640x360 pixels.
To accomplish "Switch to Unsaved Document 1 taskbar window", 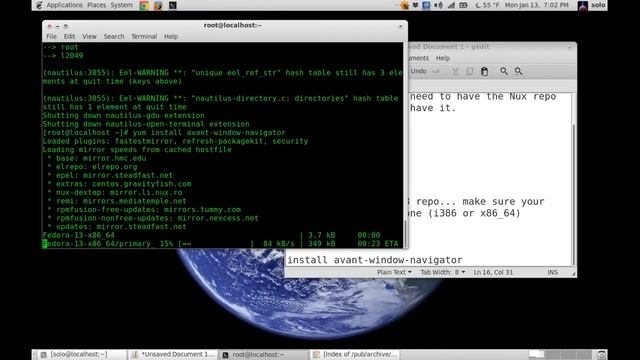I will pos(173,355).
